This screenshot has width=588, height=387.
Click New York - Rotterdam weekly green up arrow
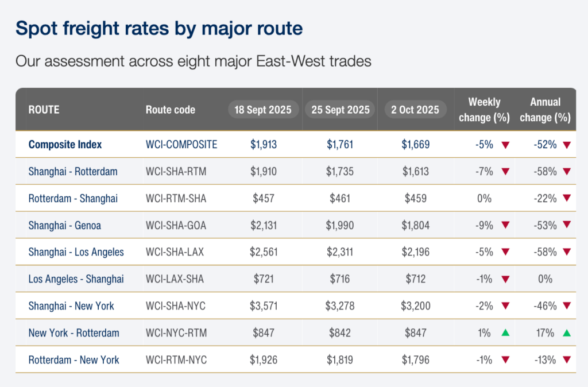click(505, 333)
